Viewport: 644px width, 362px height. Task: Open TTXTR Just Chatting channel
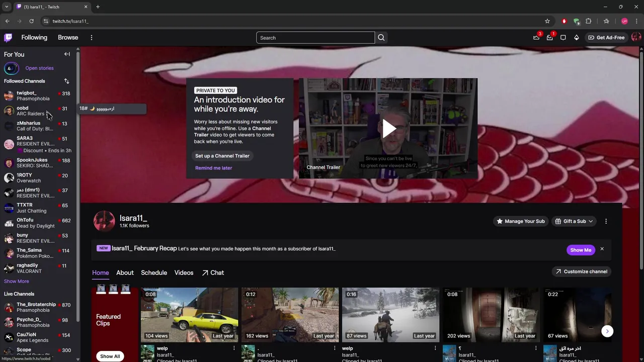click(38, 208)
